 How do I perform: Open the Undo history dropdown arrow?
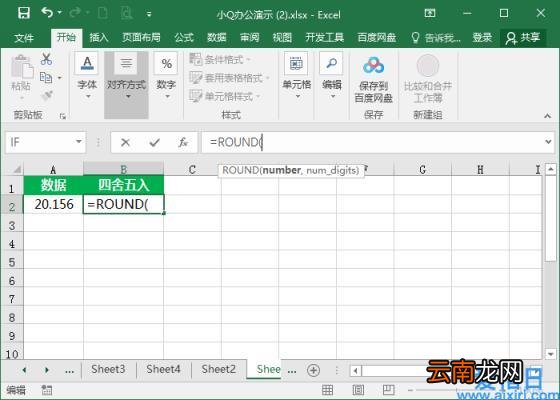coord(60,13)
